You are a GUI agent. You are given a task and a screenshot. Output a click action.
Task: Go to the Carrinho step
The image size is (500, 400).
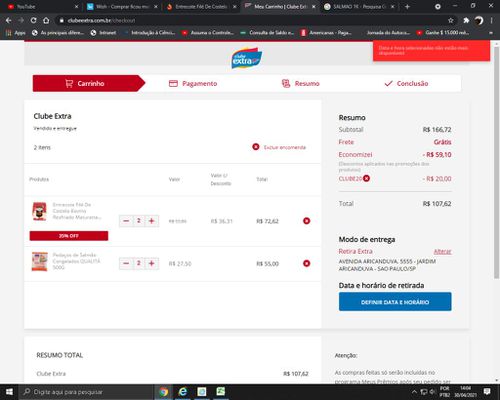[x=89, y=83]
